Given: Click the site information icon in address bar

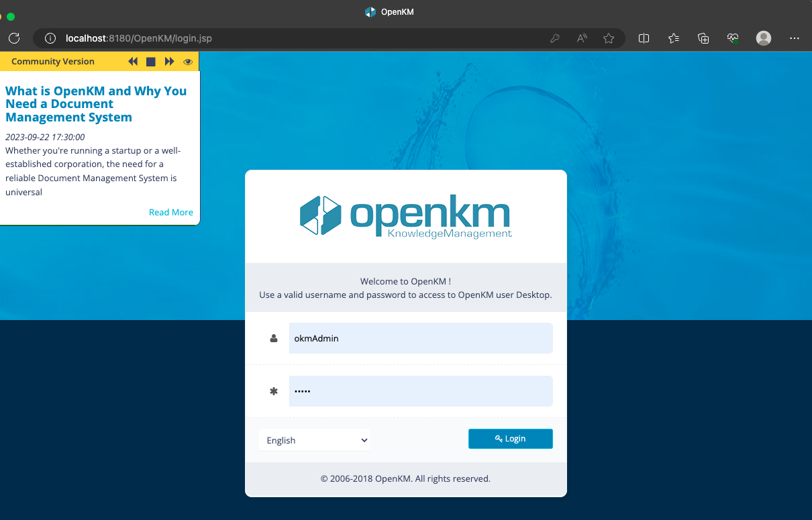Looking at the screenshot, I should pyautogui.click(x=50, y=38).
